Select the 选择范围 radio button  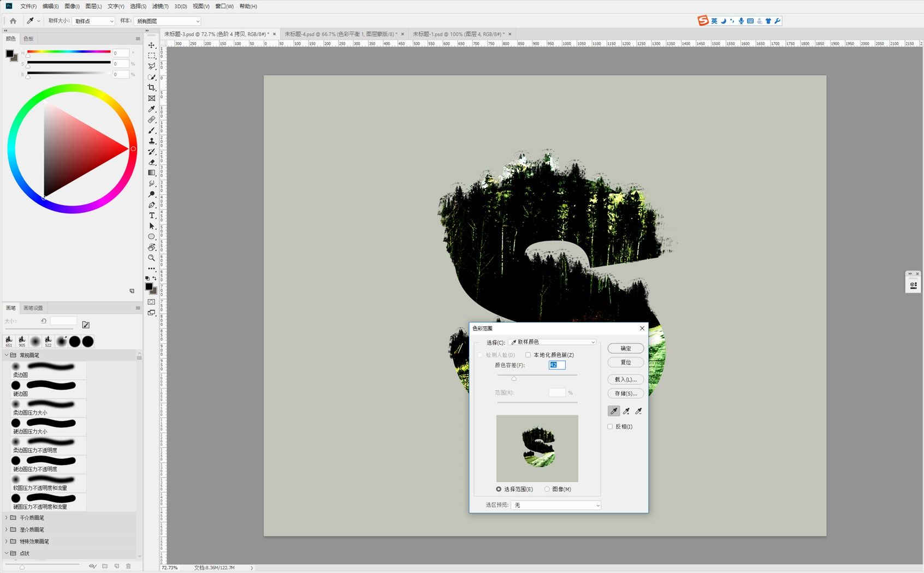pos(499,489)
